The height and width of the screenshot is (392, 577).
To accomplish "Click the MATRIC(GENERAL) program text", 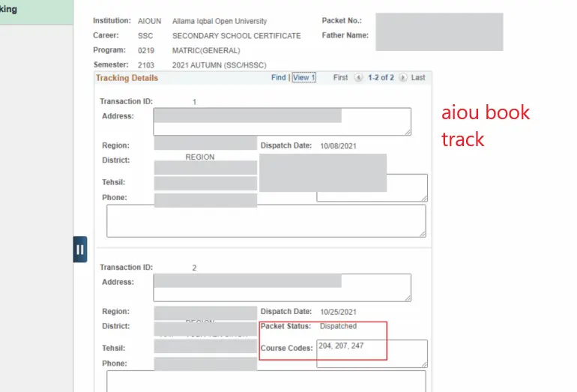I will (206, 51).
